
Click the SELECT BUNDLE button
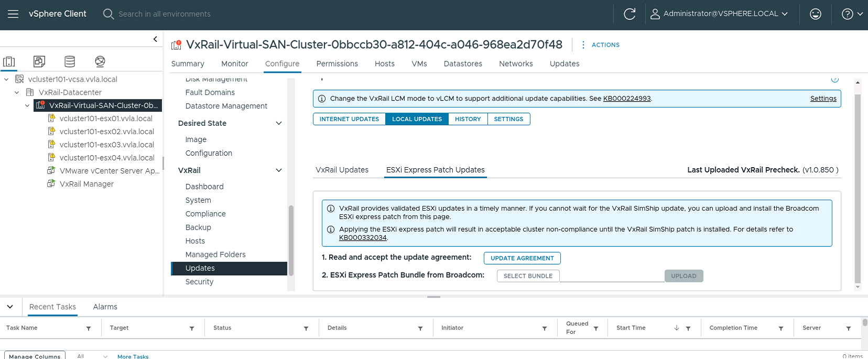(528, 276)
